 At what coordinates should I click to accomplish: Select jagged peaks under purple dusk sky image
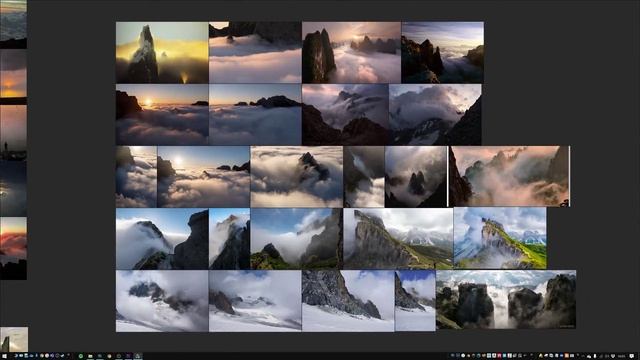tap(442, 53)
